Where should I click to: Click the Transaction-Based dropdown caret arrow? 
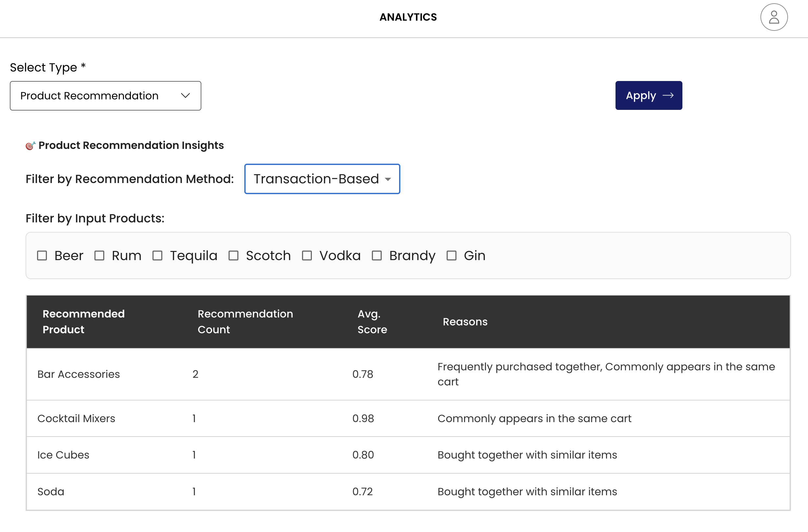point(388,179)
